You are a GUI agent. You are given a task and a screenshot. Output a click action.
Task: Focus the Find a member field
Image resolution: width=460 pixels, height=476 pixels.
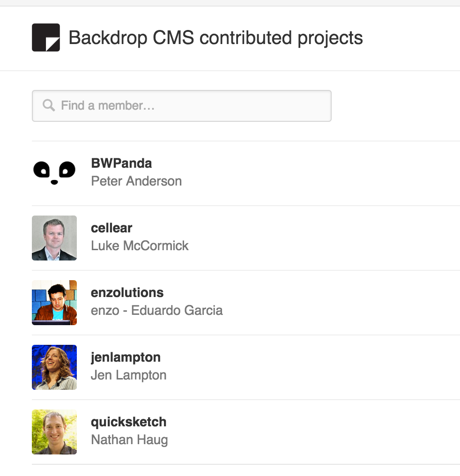(187, 105)
